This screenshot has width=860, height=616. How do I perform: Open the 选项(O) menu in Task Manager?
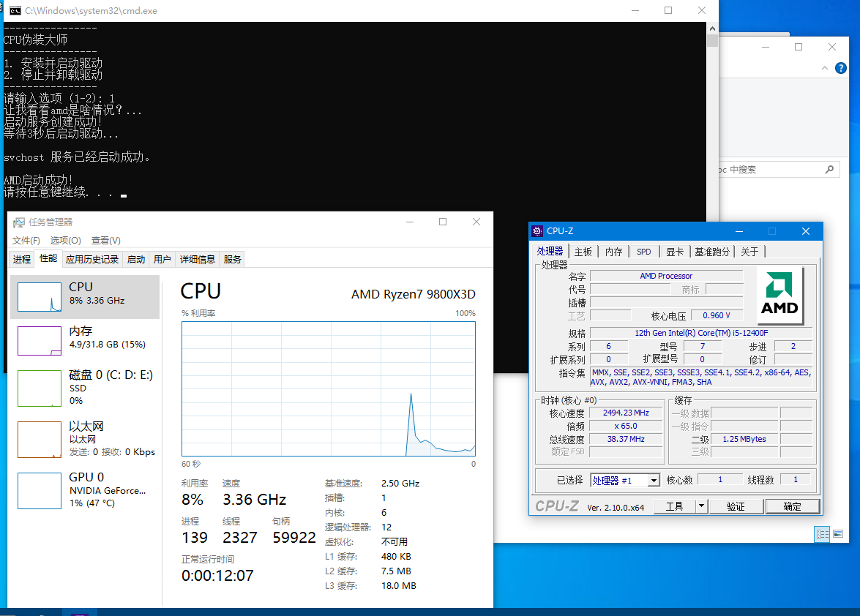click(66, 241)
